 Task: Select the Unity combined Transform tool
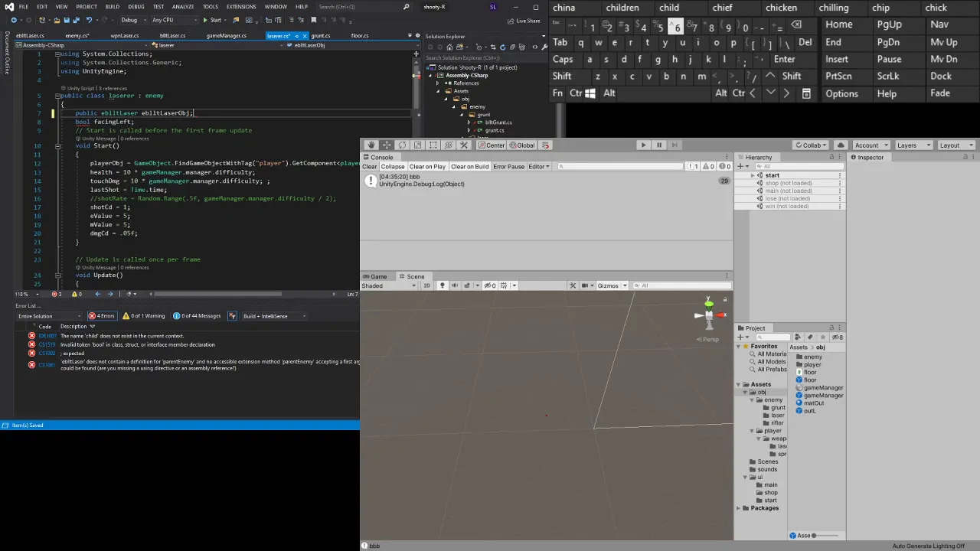point(448,145)
